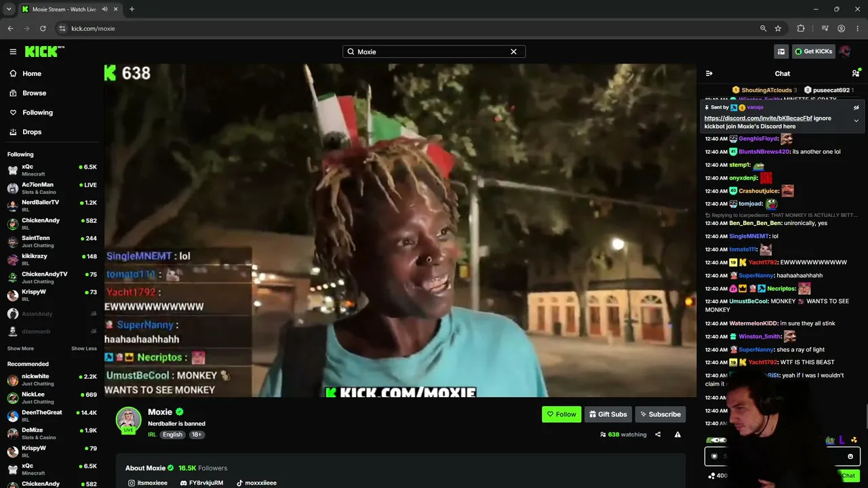This screenshot has height=488, width=868.
Task: Collapse the chat panel
Action: click(709, 73)
